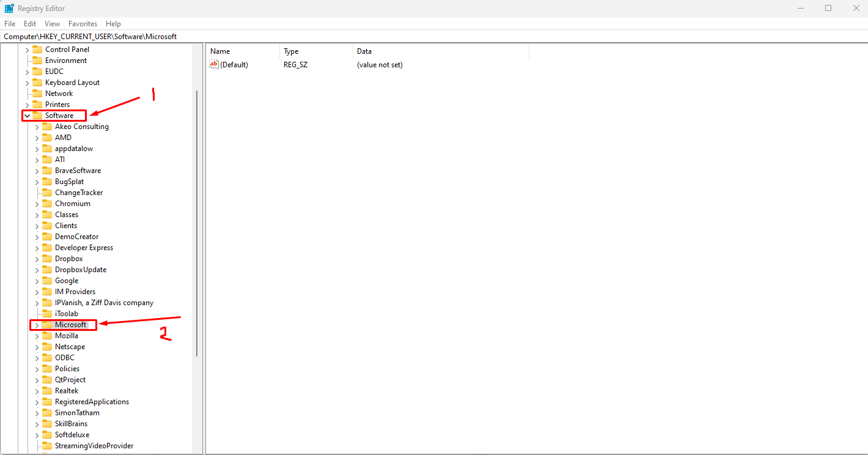Select the ATI folder icon
The image size is (868, 455).
pos(47,160)
